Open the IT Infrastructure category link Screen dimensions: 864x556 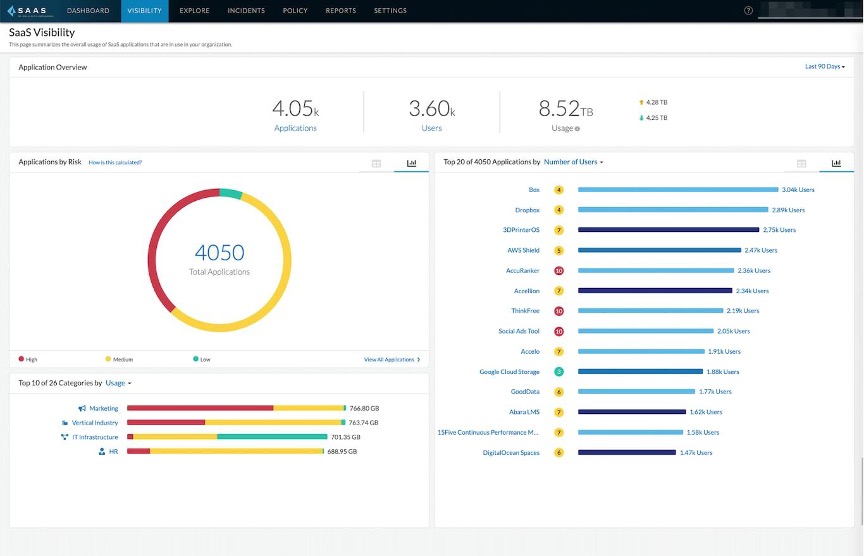[x=95, y=437]
